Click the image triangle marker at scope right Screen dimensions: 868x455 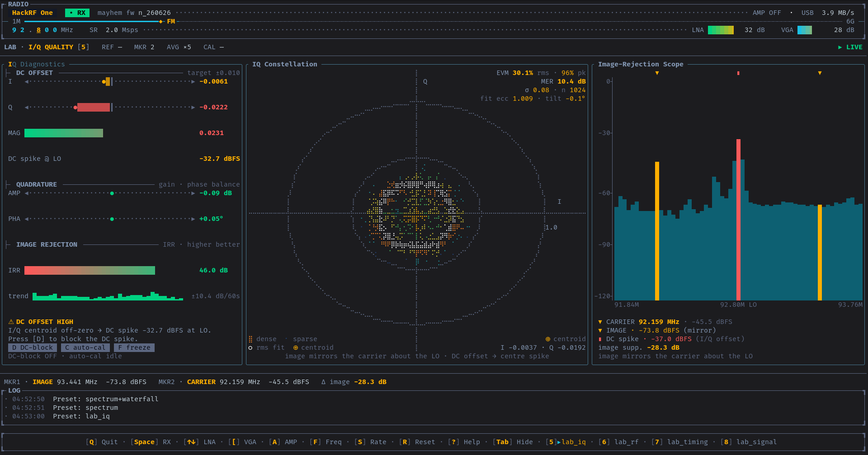[x=820, y=73]
